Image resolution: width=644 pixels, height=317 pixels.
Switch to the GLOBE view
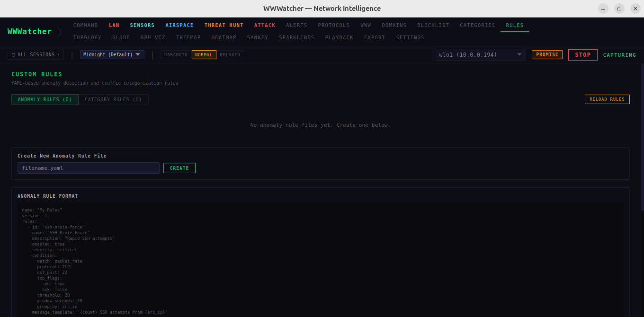click(121, 37)
